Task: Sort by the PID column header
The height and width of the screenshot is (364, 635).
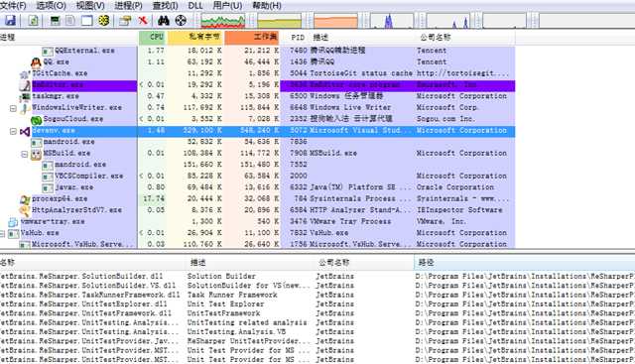Action: [x=298, y=38]
